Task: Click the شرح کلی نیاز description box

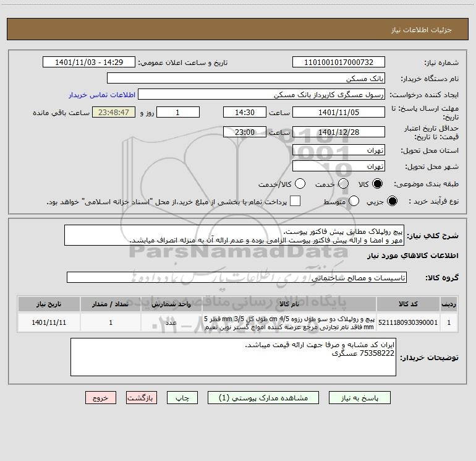Action: click(x=229, y=235)
